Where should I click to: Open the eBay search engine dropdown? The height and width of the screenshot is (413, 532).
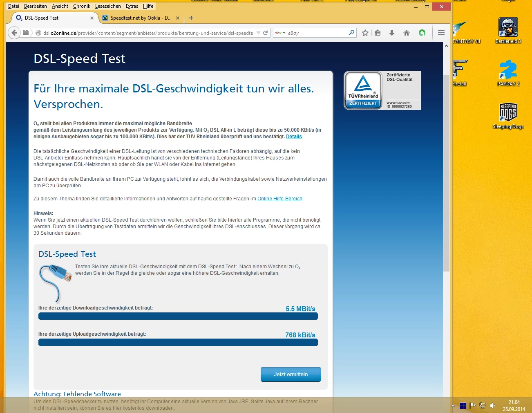(280, 33)
